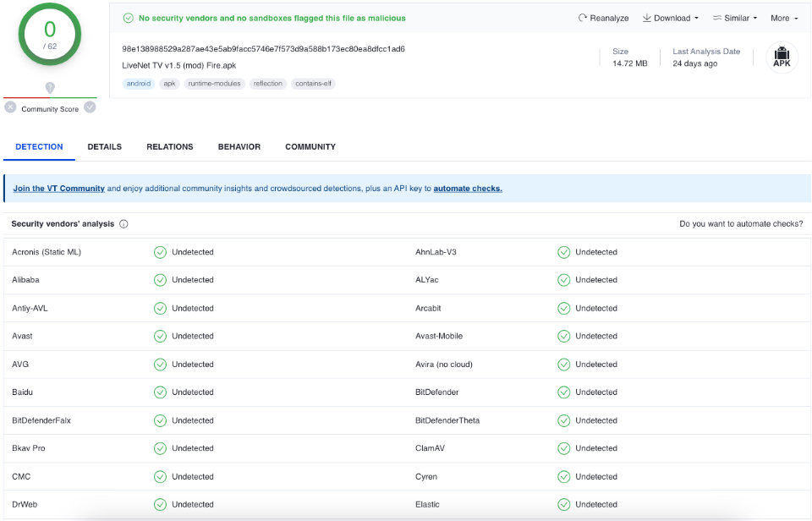812x521 pixels.
Task: Select the android tag
Action: (x=138, y=84)
